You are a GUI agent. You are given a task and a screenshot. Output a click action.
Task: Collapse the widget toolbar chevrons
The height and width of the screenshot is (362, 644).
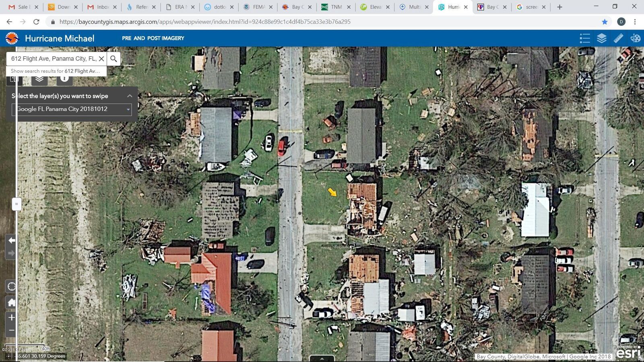point(39,79)
